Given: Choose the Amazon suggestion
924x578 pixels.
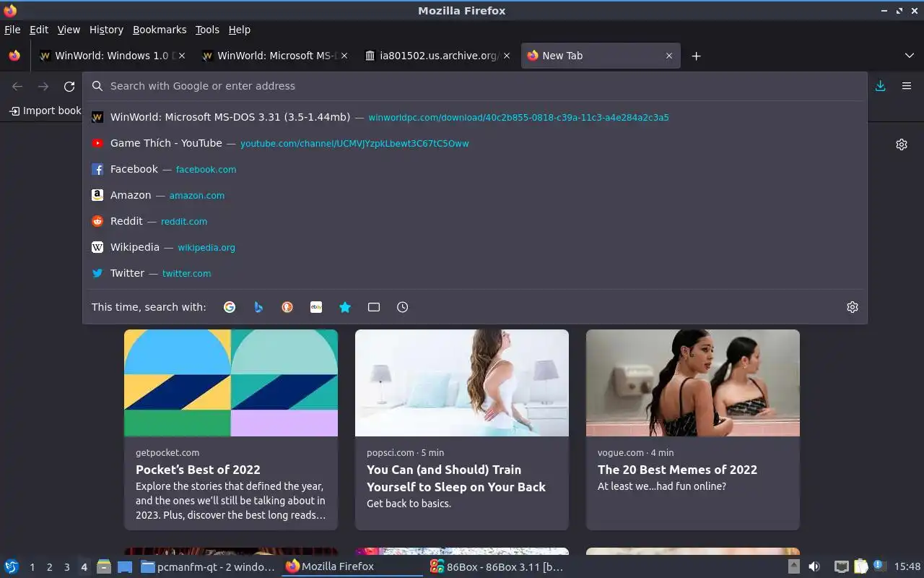Looking at the screenshot, I should coord(475,195).
